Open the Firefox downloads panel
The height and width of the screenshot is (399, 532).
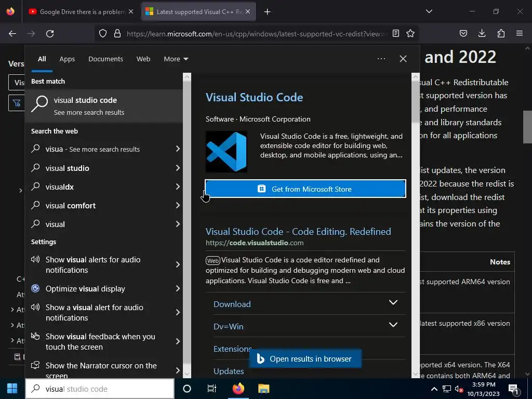coord(482,33)
